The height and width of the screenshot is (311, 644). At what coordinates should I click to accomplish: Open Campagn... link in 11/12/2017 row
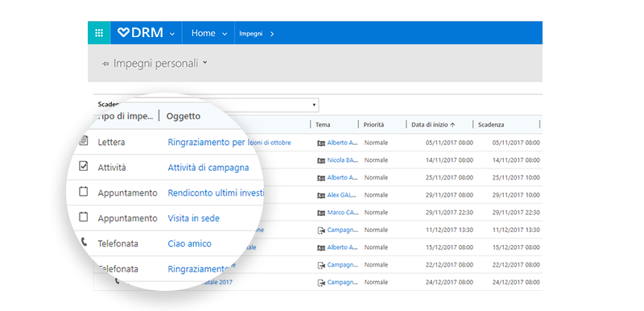pyautogui.click(x=343, y=230)
